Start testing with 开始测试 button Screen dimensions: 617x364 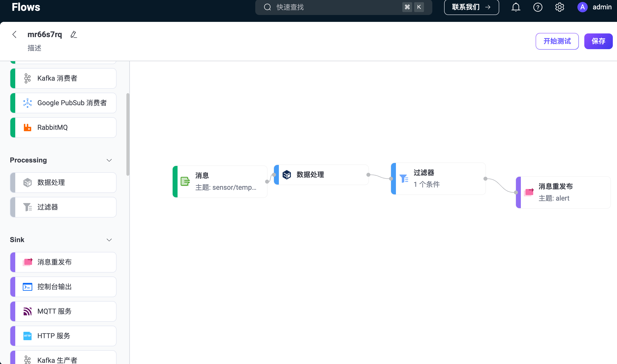557,41
